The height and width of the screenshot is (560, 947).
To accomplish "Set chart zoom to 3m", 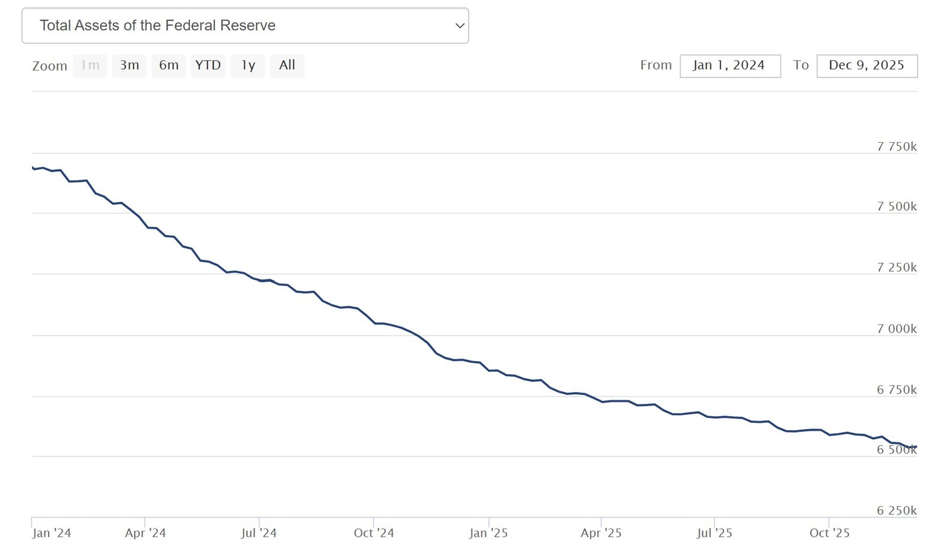I will point(129,65).
